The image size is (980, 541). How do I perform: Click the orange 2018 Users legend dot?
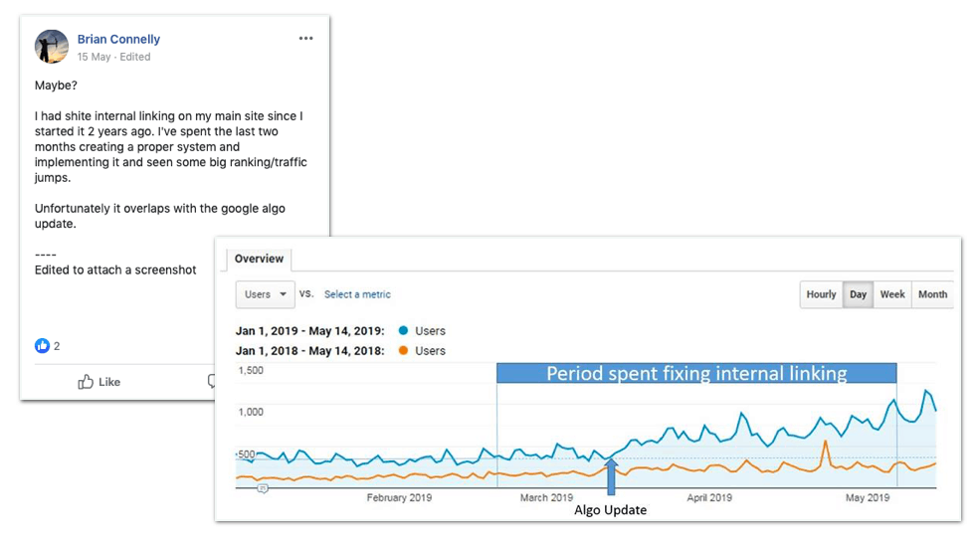[x=402, y=351]
